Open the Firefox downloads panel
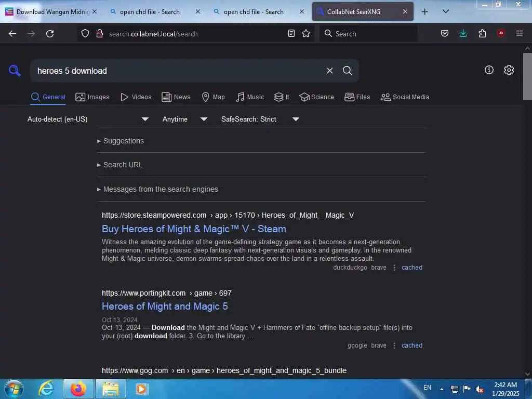Screen dimensions: 532x399 coord(463,33)
